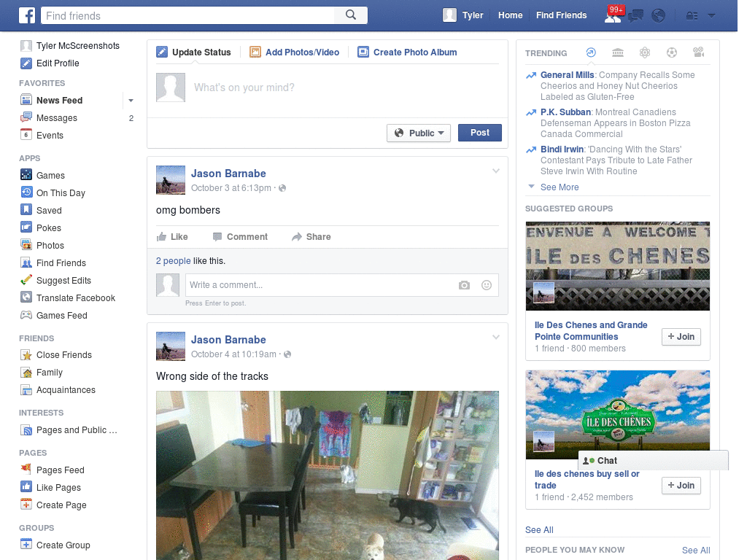The height and width of the screenshot is (560, 747).
Task: View notifications via the globe icon
Action: point(657,15)
